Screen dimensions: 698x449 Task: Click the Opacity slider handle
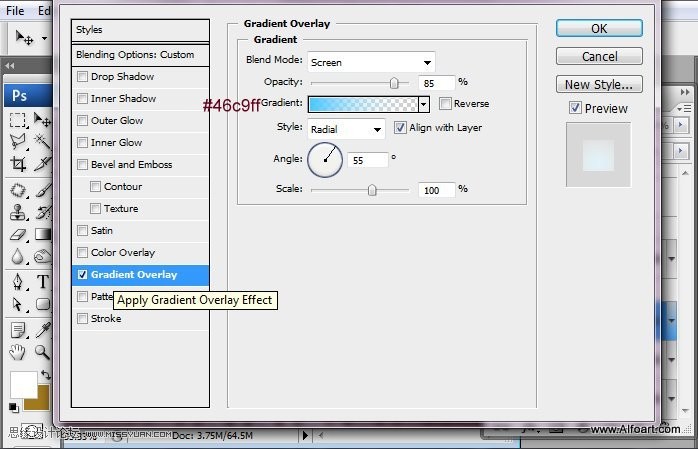394,83
